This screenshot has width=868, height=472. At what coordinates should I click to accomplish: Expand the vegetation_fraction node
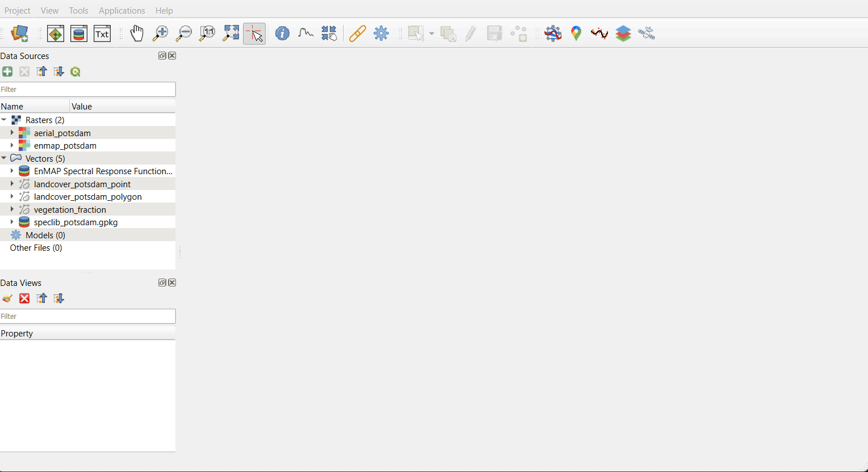[12, 209]
